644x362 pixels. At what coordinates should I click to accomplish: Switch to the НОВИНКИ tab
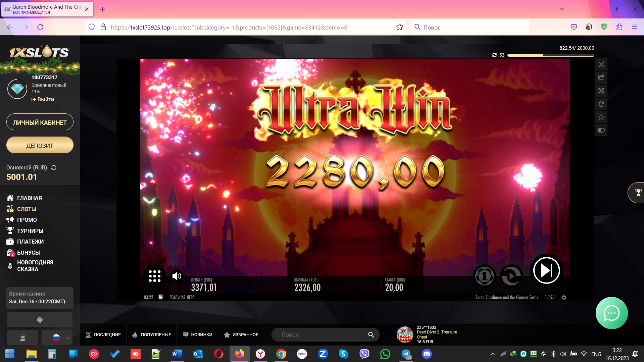point(197,334)
